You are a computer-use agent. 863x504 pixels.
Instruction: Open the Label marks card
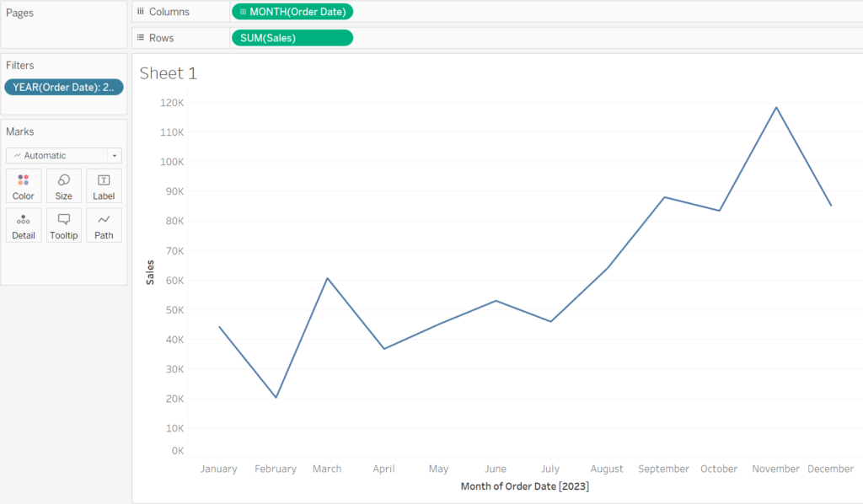[x=104, y=186]
